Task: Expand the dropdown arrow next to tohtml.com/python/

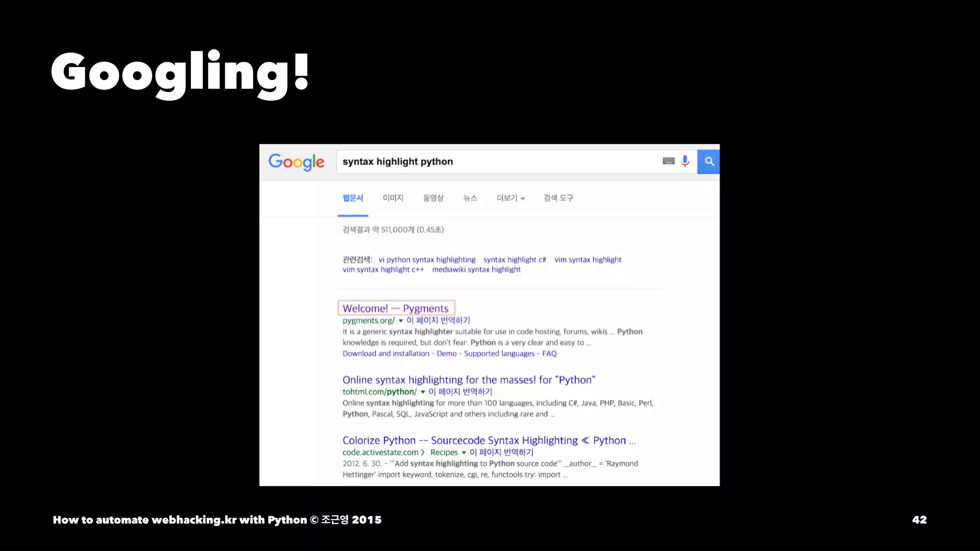Action: pos(423,392)
